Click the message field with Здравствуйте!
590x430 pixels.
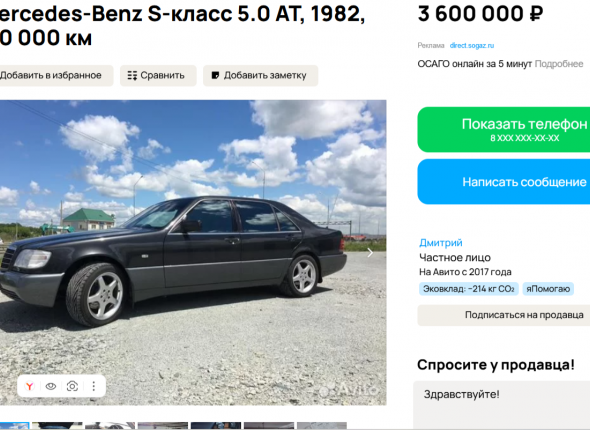coord(502,406)
